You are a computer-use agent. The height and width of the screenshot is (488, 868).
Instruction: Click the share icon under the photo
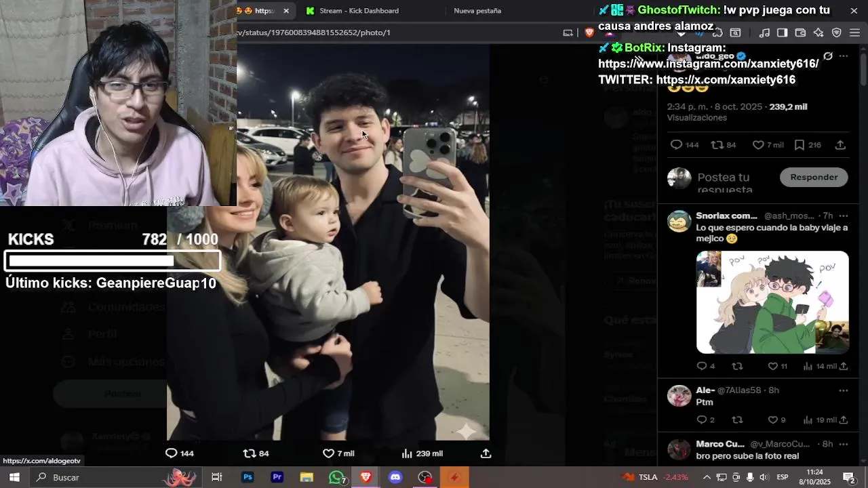(x=486, y=453)
